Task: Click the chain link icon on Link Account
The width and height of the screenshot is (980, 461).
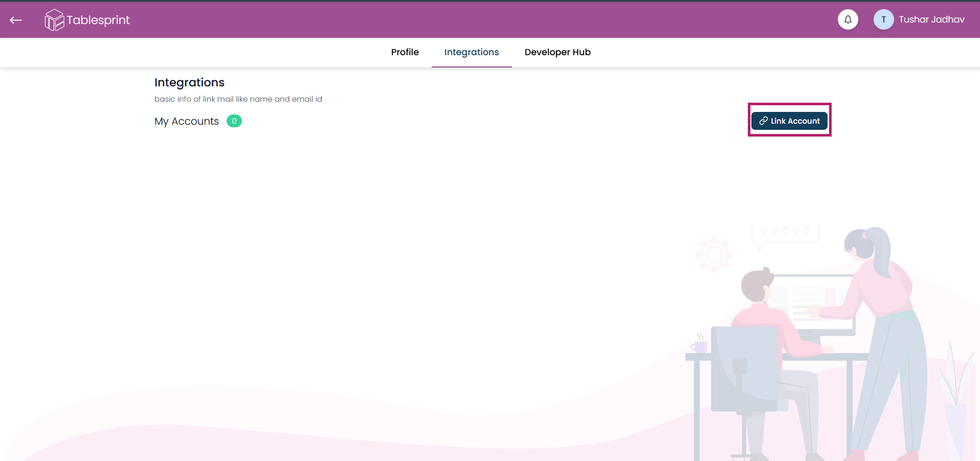Action: coord(763,121)
